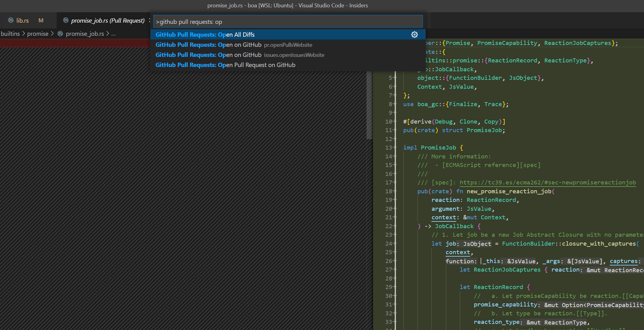Open the builtins breadcrumb segment
Image resolution: width=644 pixels, height=330 pixels.
point(10,34)
